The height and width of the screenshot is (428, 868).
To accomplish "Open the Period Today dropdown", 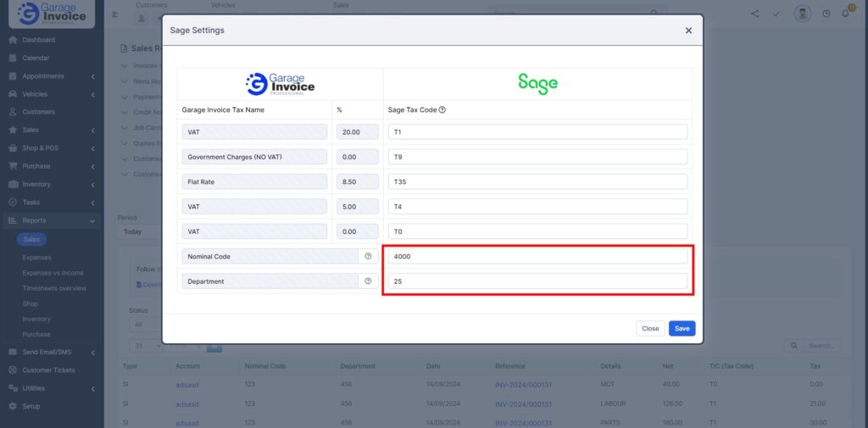I will coord(140,231).
